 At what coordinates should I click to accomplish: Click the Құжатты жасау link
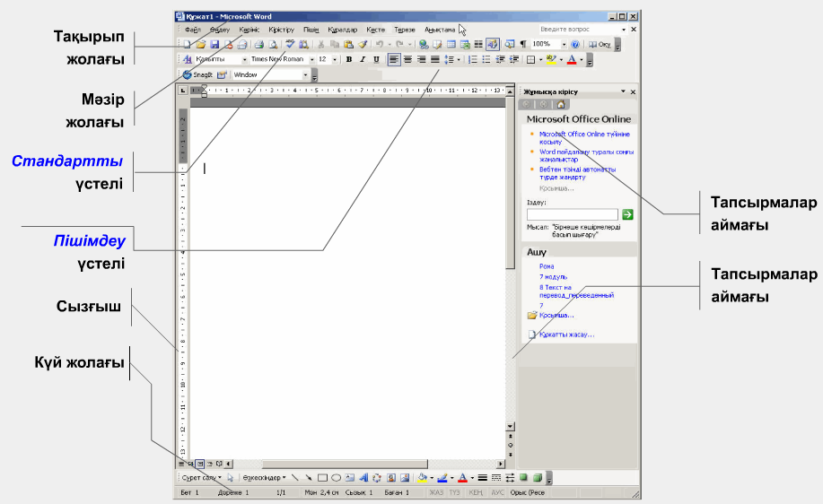pyautogui.click(x=566, y=335)
